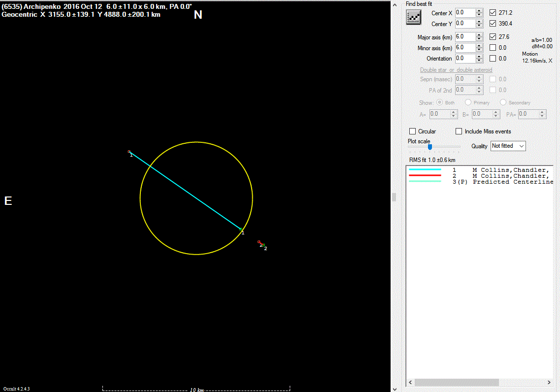
Task: Check Include Miss events
Action: click(459, 131)
